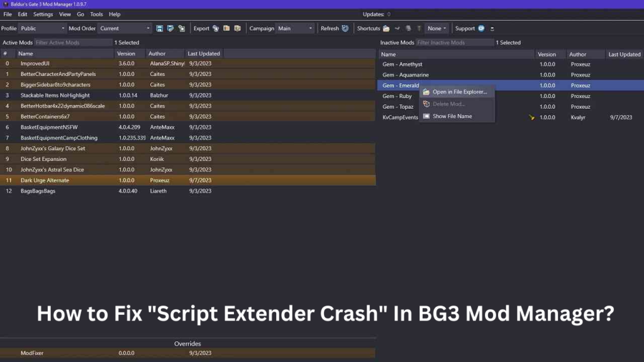
Task: Open game folder via Shortcuts folder icon
Action: click(384, 28)
